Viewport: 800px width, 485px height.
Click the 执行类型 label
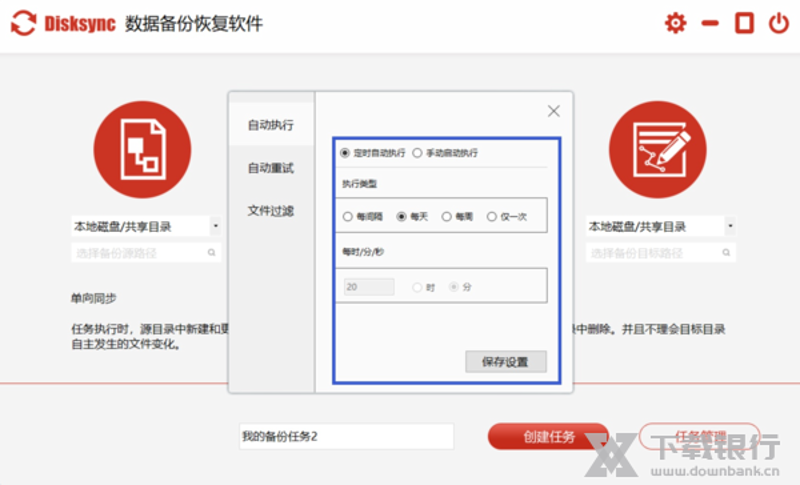point(359,184)
